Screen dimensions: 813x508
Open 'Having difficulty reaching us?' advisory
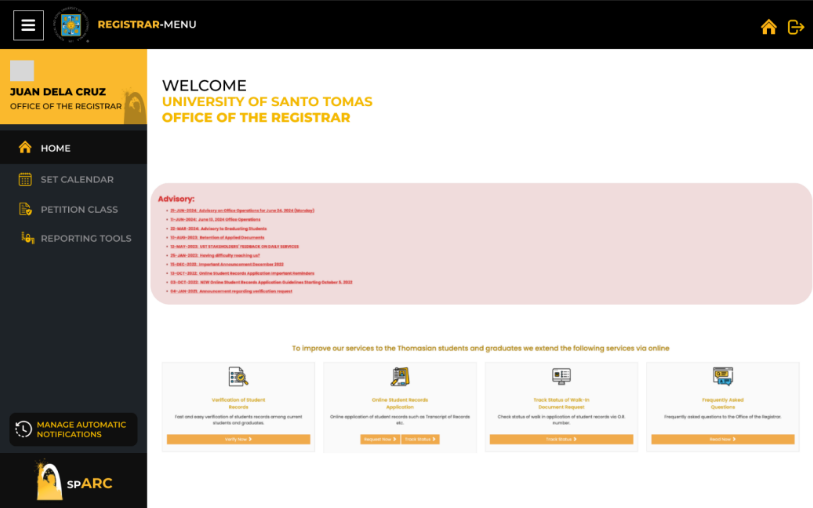click(x=215, y=256)
